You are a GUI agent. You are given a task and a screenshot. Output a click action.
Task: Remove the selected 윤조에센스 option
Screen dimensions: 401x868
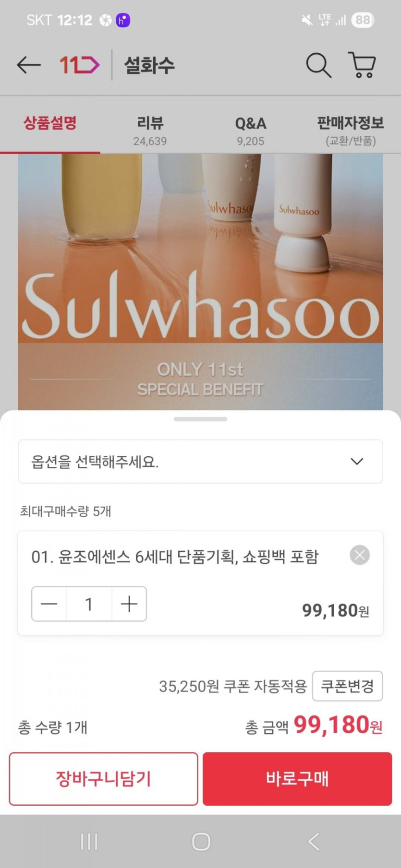[359, 555]
